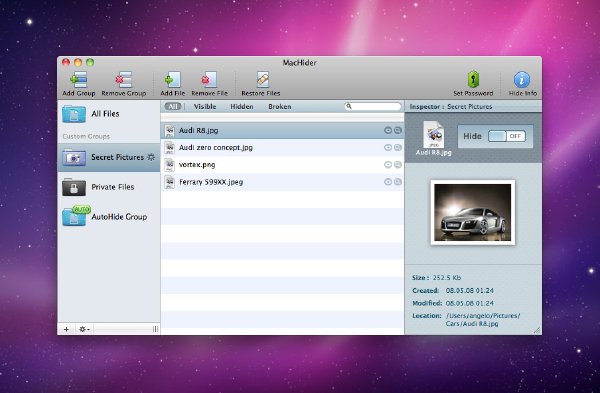Click second round icon on Ferrary 599XX.jpeg row
Viewport: 600px width, 393px height.
(x=398, y=182)
